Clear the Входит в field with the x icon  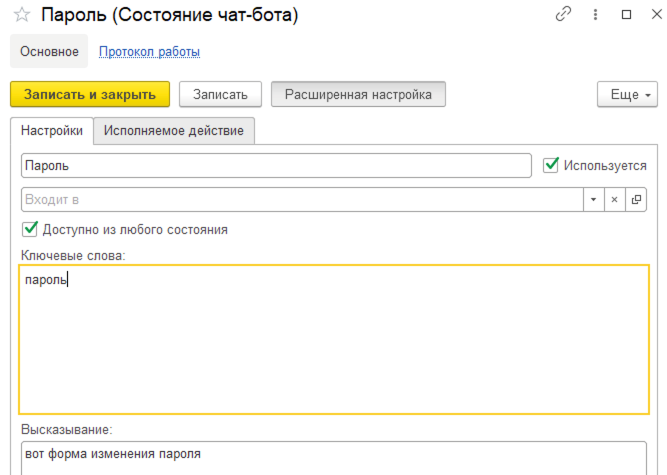tap(614, 199)
